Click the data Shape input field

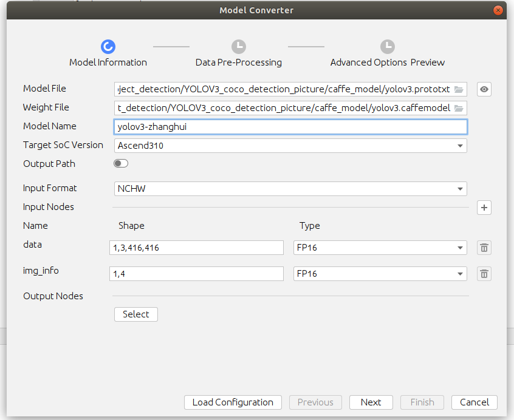[197, 248]
